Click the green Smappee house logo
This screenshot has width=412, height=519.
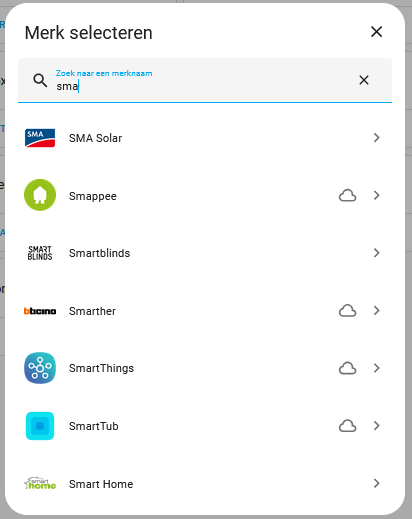coord(40,195)
